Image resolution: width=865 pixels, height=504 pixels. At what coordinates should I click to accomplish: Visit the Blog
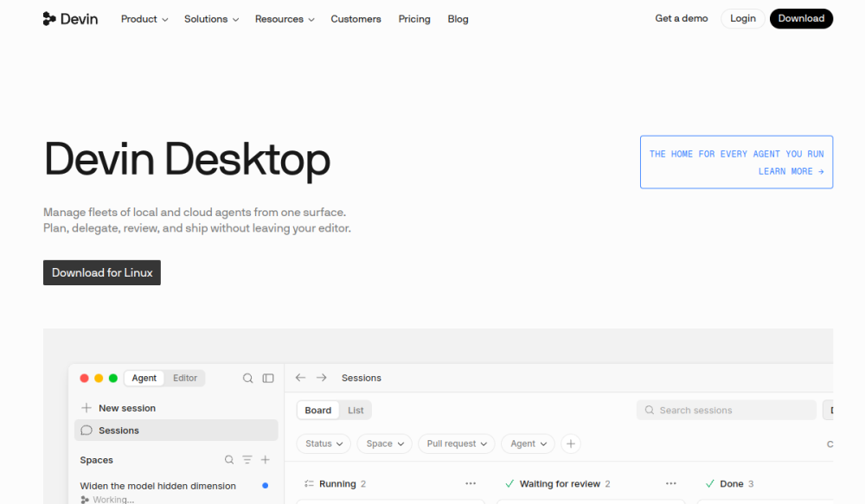pyautogui.click(x=458, y=19)
